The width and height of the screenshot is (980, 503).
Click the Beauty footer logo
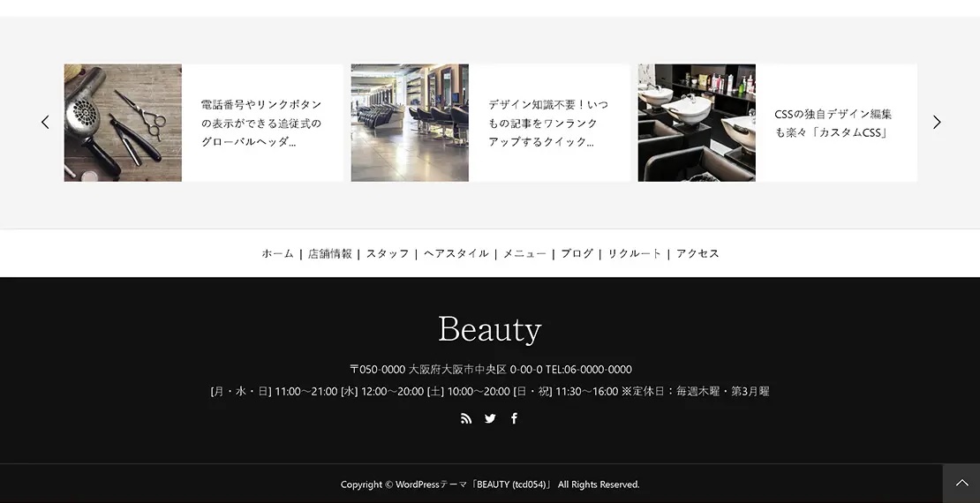(489, 329)
